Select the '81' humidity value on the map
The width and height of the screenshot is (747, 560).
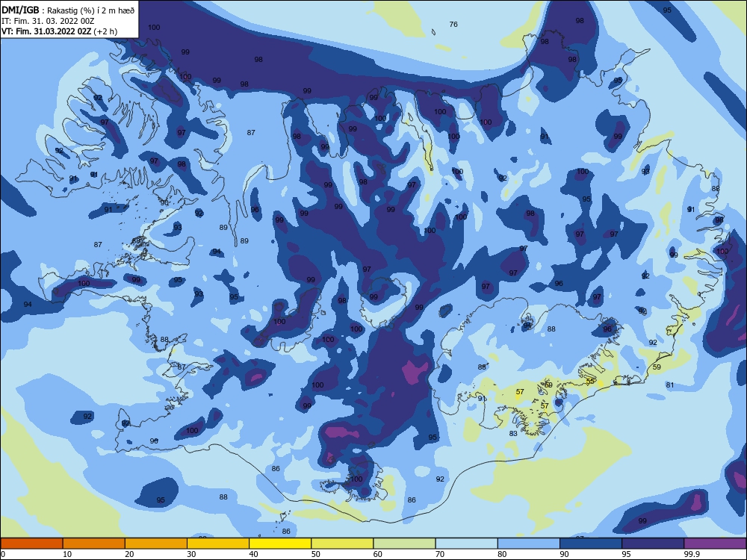pyautogui.click(x=670, y=385)
